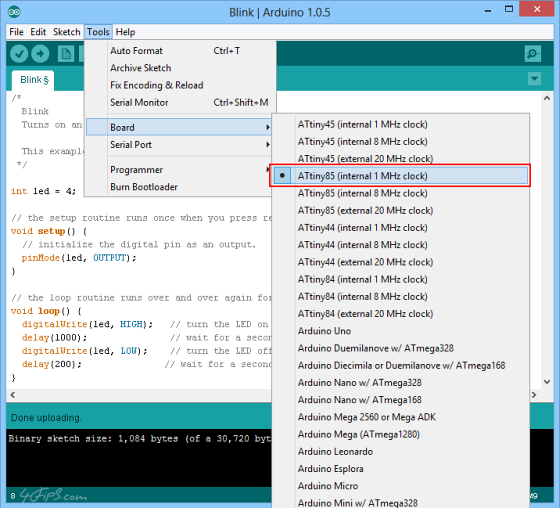Screen dimensions: 560x508
Task: Select Arduino Leonardo board
Action: 400,452
